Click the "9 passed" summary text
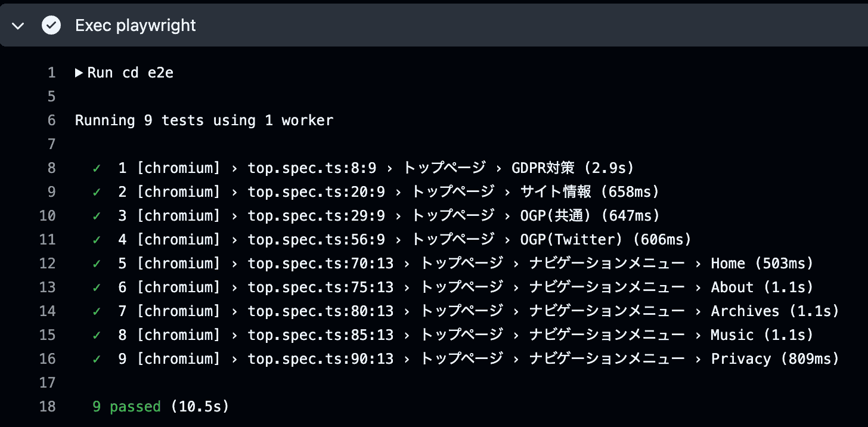868x427 pixels. pos(126,407)
